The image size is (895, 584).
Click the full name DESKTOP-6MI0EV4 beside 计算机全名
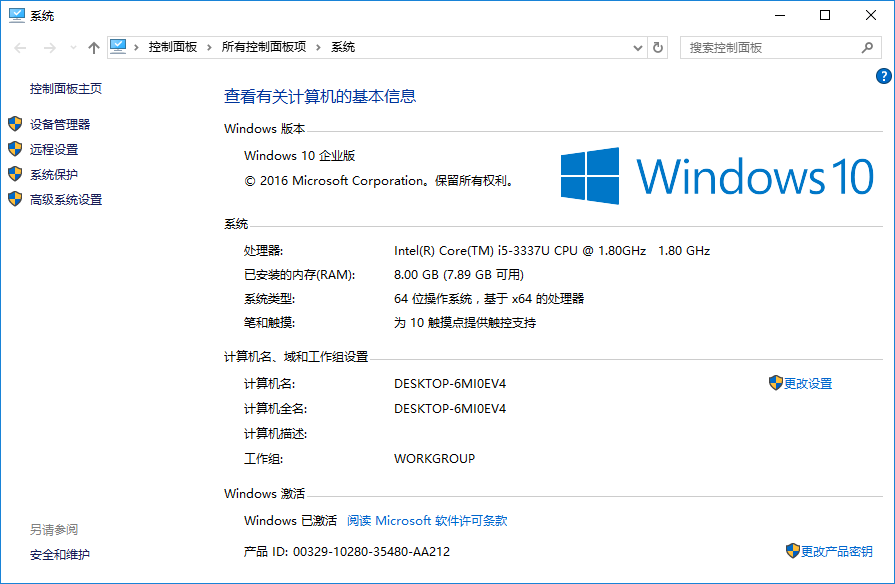tap(450, 409)
